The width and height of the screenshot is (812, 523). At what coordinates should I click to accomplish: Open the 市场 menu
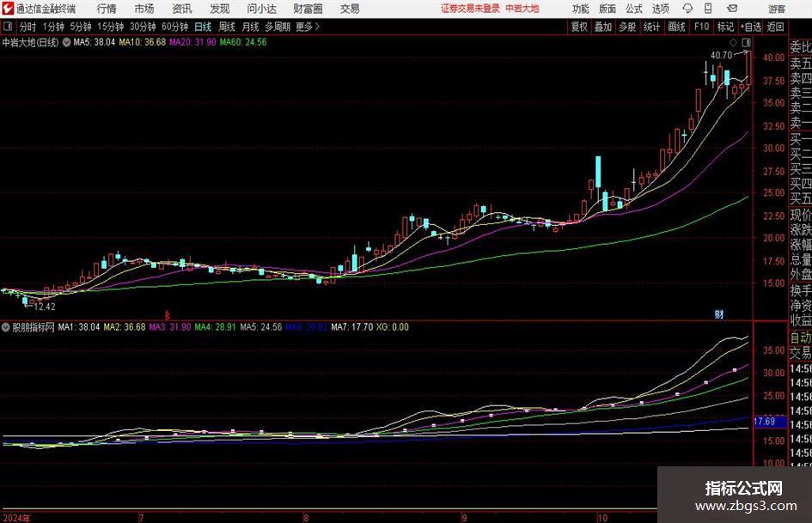(x=144, y=9)
